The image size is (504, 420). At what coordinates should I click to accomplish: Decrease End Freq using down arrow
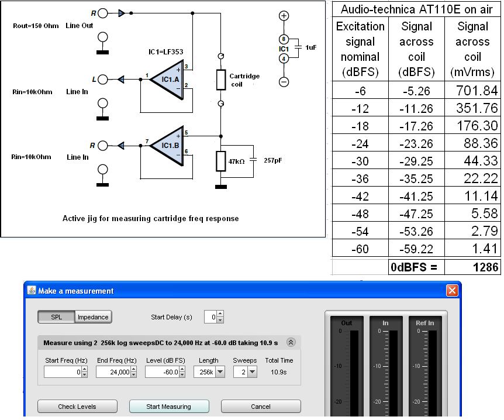[134, 375]
